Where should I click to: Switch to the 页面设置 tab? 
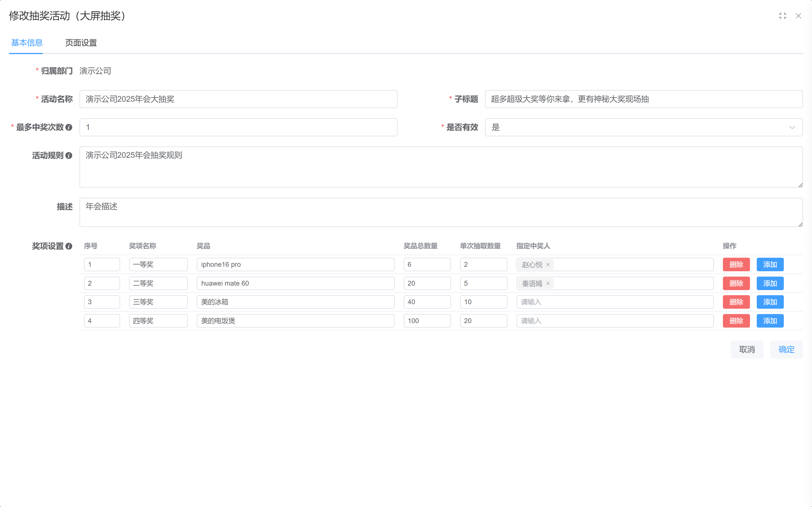(81, 43)
